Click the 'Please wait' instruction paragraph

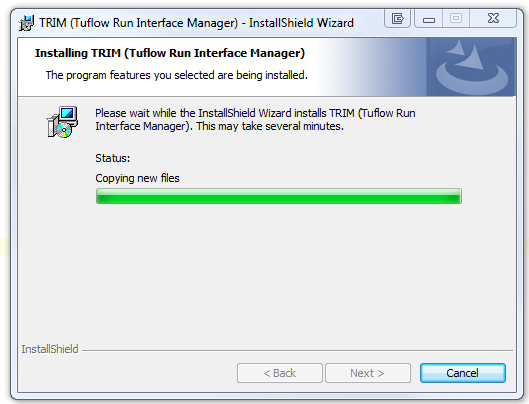point(255,119)
